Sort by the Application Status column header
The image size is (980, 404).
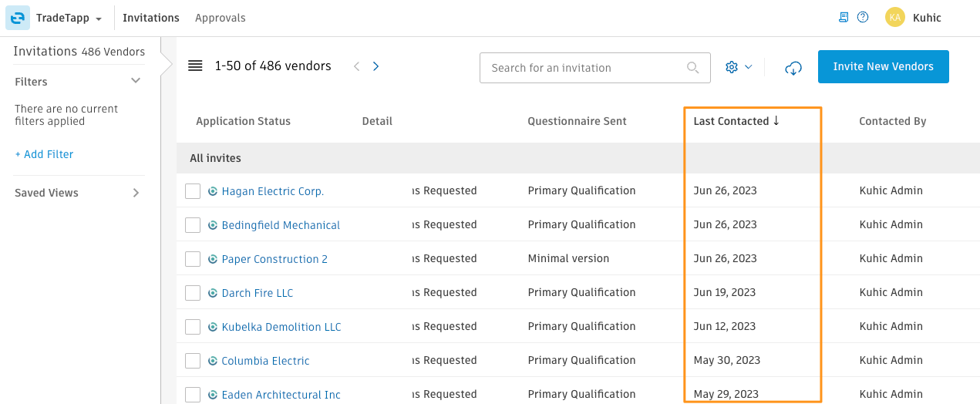click(x=243, y=121)
